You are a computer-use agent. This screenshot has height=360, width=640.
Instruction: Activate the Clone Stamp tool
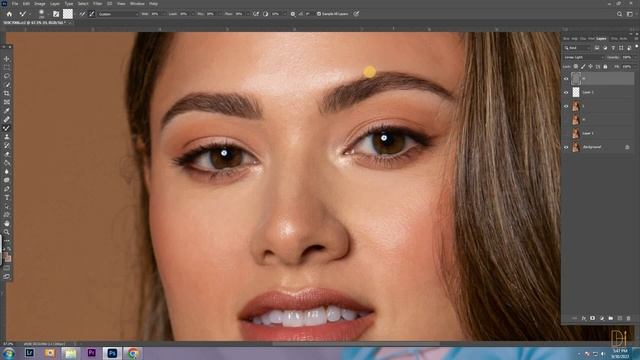click(7, 137)
